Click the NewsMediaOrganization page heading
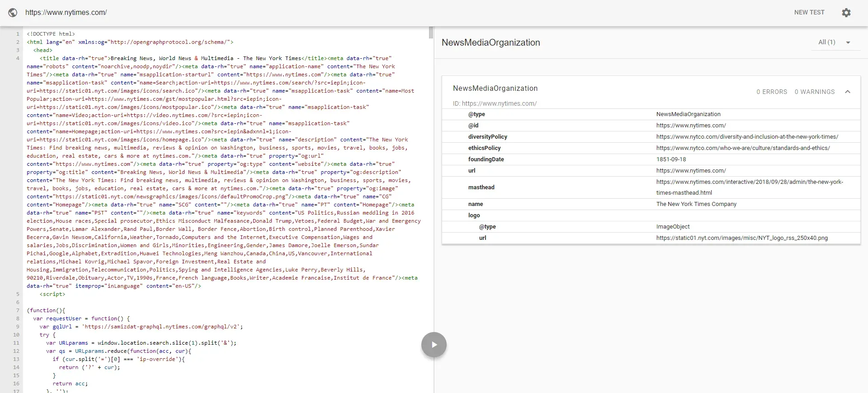 click(x=491, y=42)
